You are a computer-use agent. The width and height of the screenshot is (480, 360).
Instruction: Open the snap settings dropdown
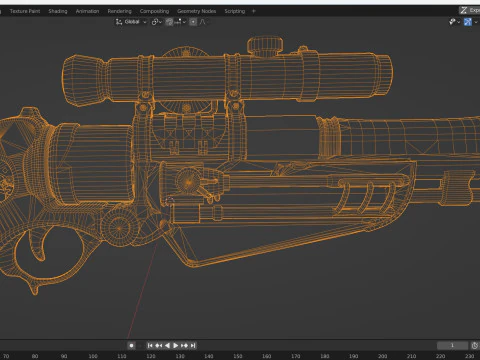coord(180,22)
